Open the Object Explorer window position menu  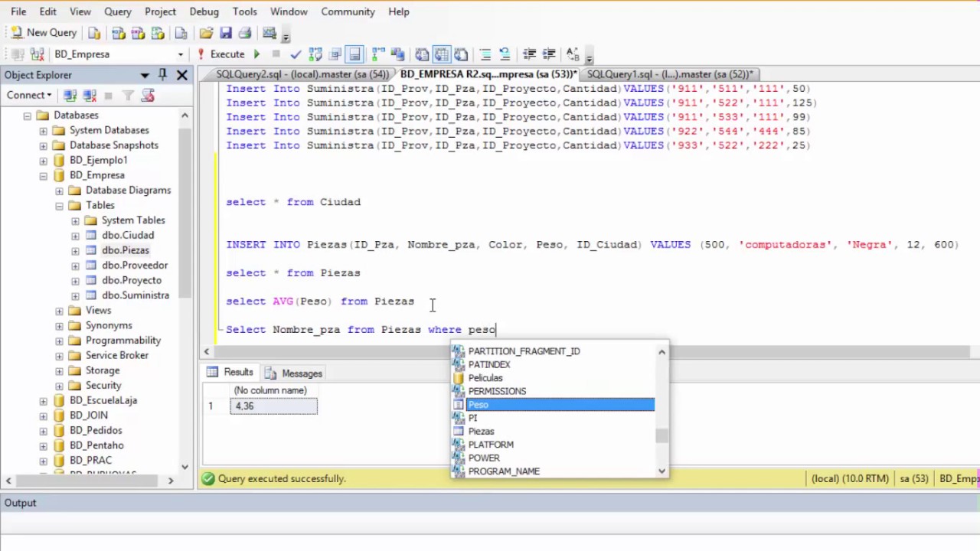pyautogui.click(x=145, y=75)
